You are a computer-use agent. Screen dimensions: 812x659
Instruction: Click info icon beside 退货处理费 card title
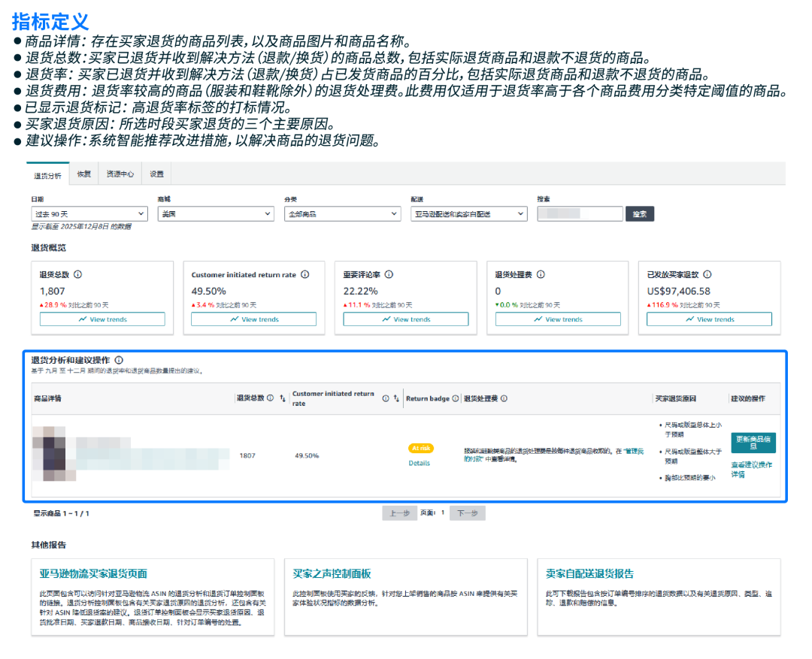[541, 275]
